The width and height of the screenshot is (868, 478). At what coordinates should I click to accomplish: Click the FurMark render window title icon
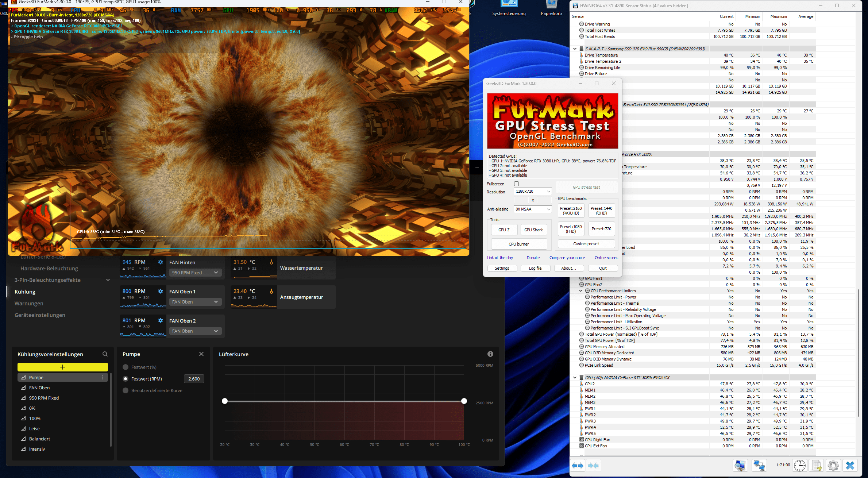pyautogui.click(x=14, y=2)
